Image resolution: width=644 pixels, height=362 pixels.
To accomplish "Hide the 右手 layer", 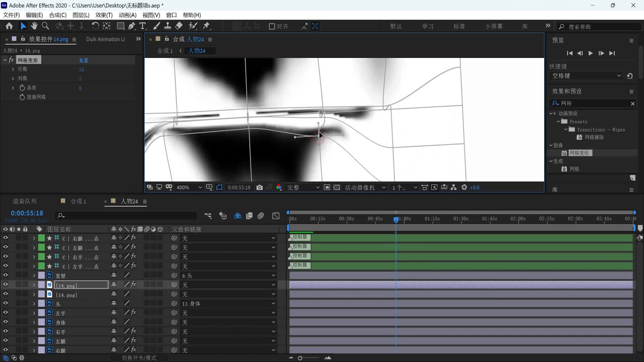I will point(5,331).
